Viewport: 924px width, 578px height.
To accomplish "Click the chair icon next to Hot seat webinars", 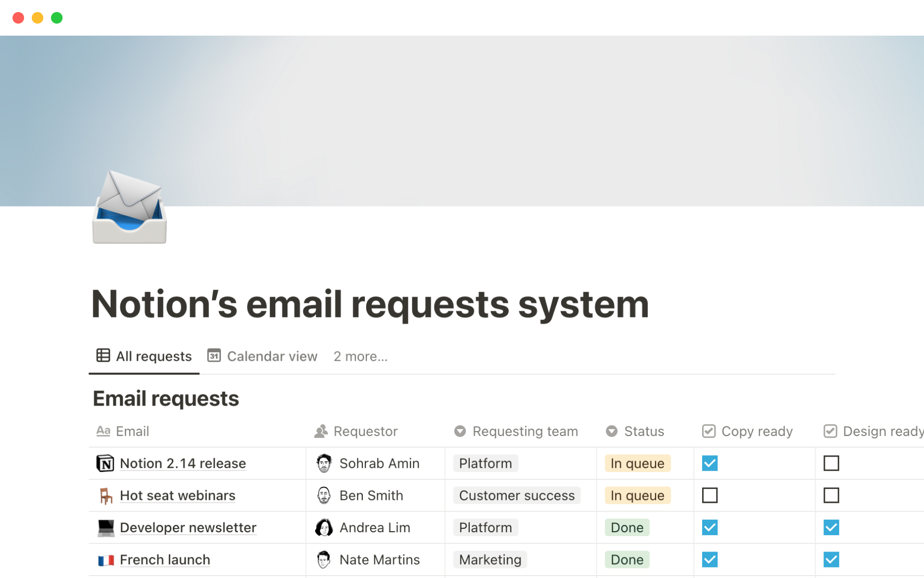I will click(105, 496).
